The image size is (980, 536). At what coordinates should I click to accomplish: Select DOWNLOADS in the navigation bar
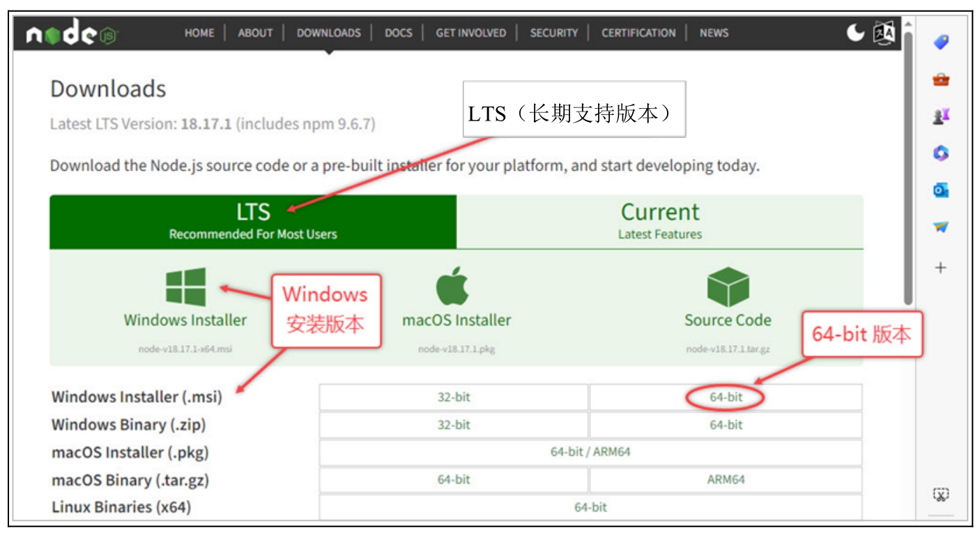[329, 33]
